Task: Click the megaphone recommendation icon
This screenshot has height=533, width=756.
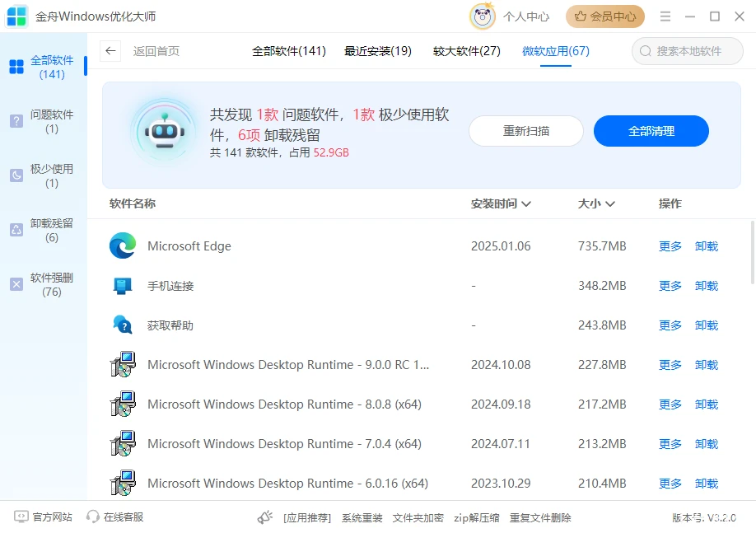Action: (x=265, y=517)
